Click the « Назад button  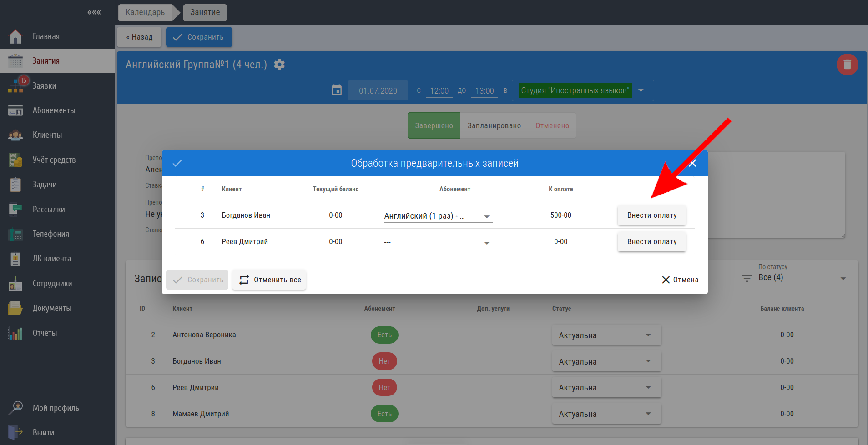pyautogui.click(x=139, y=37)
